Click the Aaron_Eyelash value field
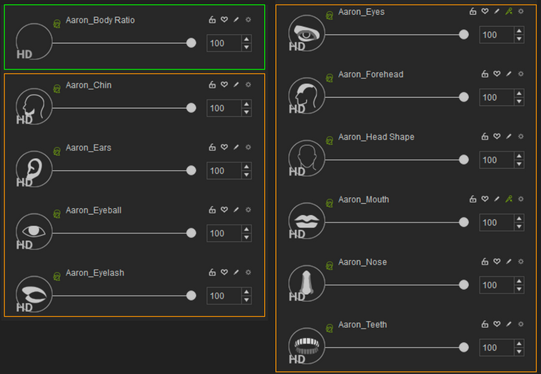This screenshot has width=541, height=374. click(x=224, y=296)
